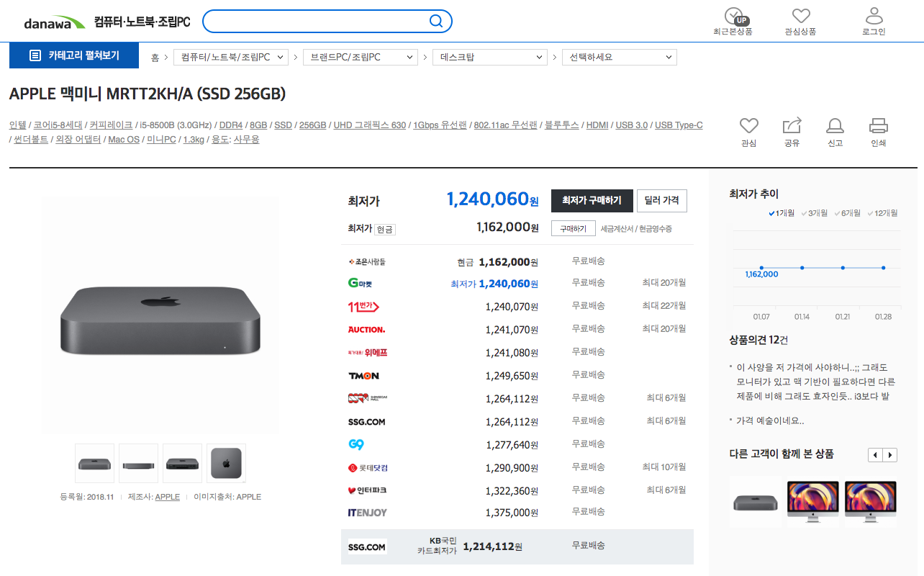Viewport: 924px width, 576px height.
Task: Click the 조은사람들 seller logo
Action: [x=367, y=261]
